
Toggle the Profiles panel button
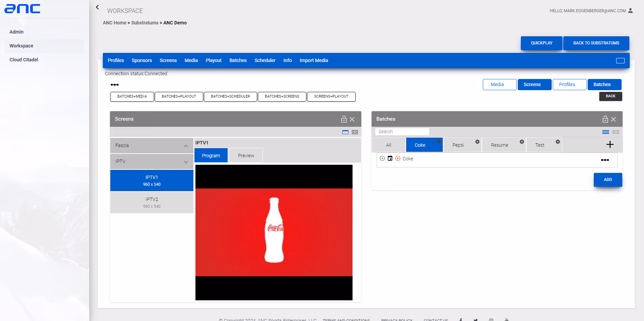570,84
